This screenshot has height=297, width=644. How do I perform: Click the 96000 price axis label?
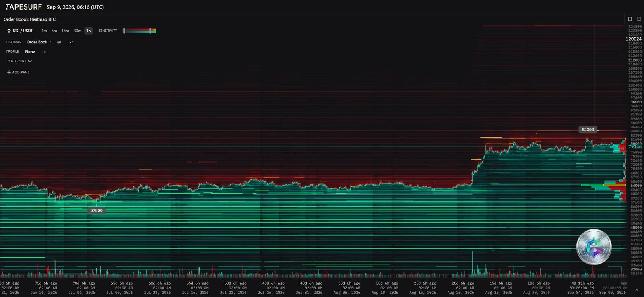pyautogui.click(x=636, y=102)
